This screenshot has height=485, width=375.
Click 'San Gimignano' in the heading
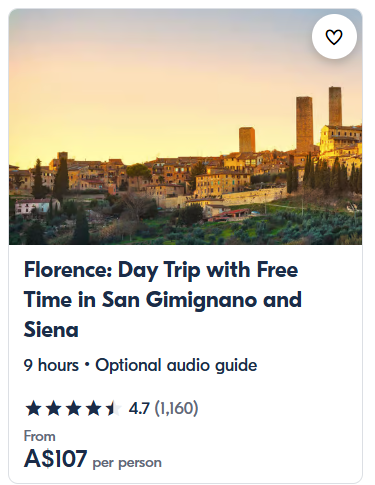(180, 299)
